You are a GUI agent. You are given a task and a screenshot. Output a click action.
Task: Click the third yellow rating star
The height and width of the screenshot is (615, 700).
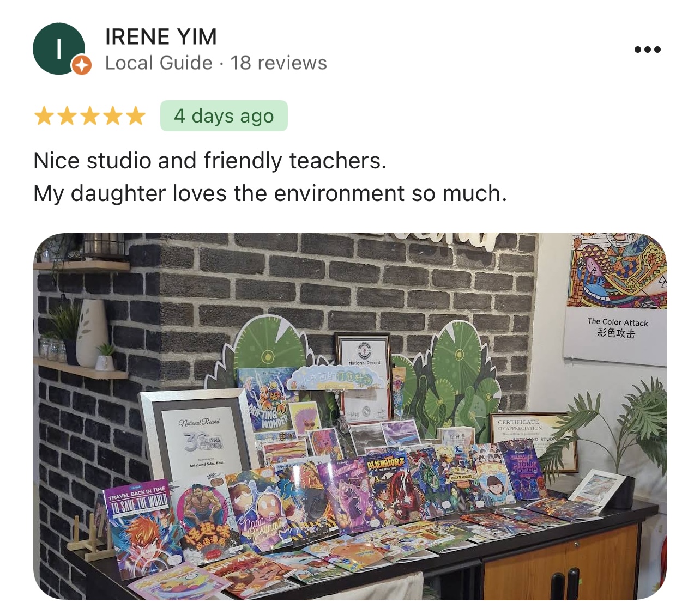pos(90,116)
